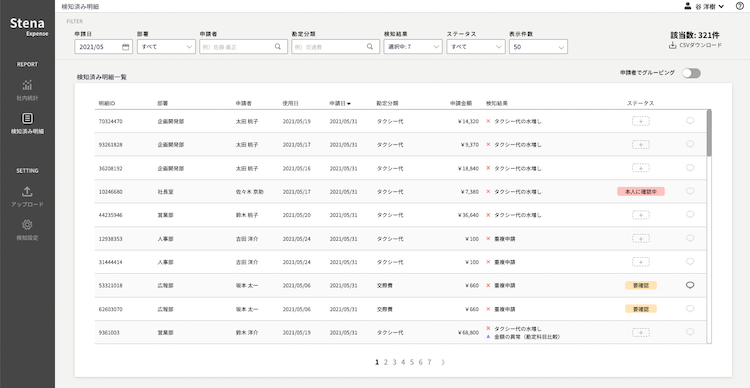Click the search icon in 申請者 field

click(277, 47)
